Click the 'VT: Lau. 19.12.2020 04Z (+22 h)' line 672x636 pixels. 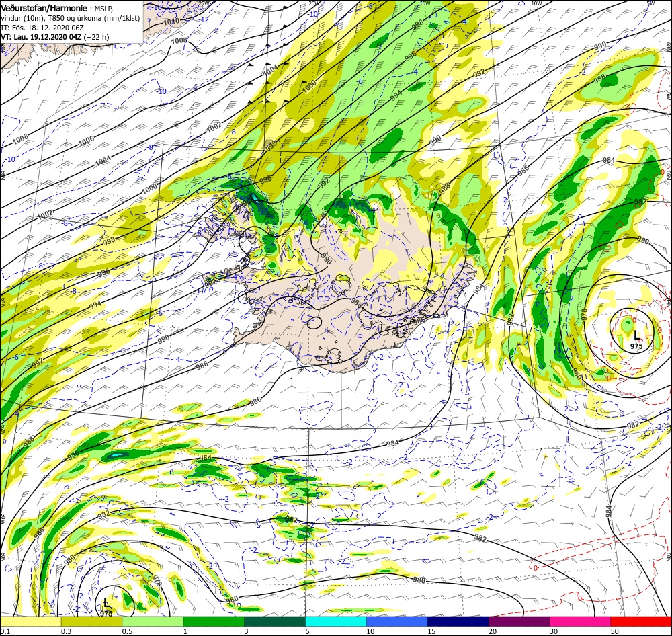[x=55, y=37]
